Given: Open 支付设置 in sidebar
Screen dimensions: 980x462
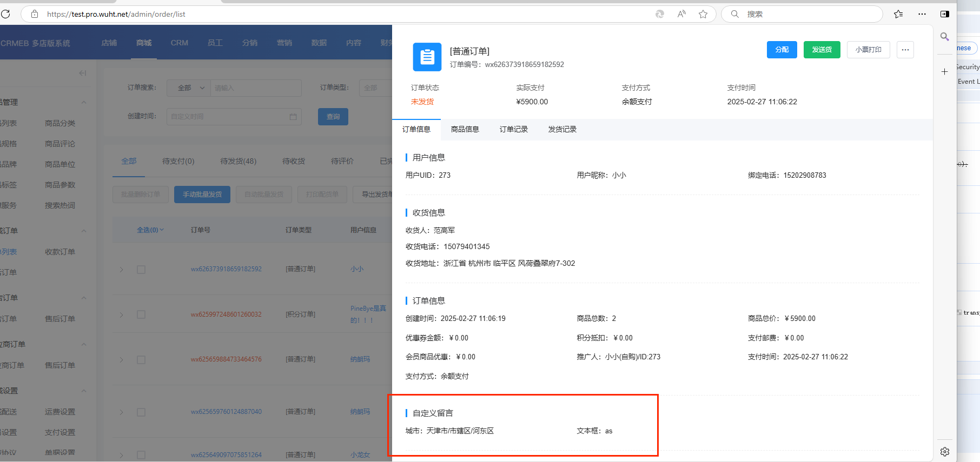Looking at the screenshot, I should pyautogui.click(x=60, y=432).
